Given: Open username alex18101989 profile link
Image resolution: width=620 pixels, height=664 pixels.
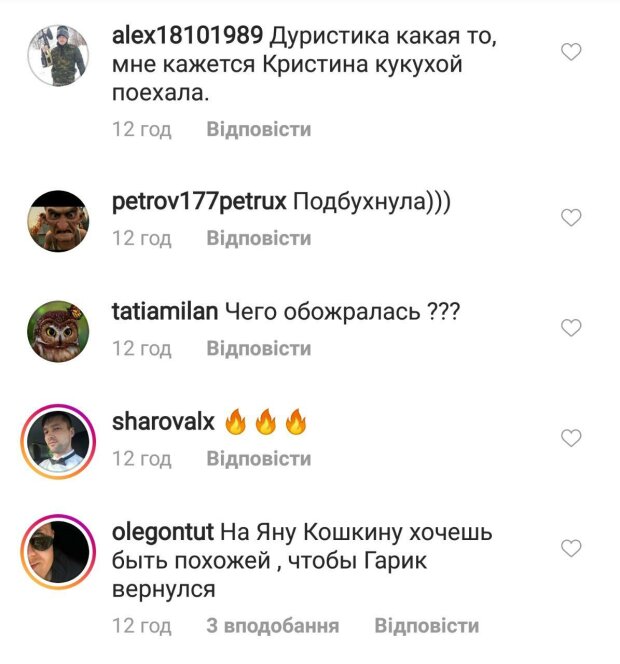Looking at the screenshot, I should point(188,35).
